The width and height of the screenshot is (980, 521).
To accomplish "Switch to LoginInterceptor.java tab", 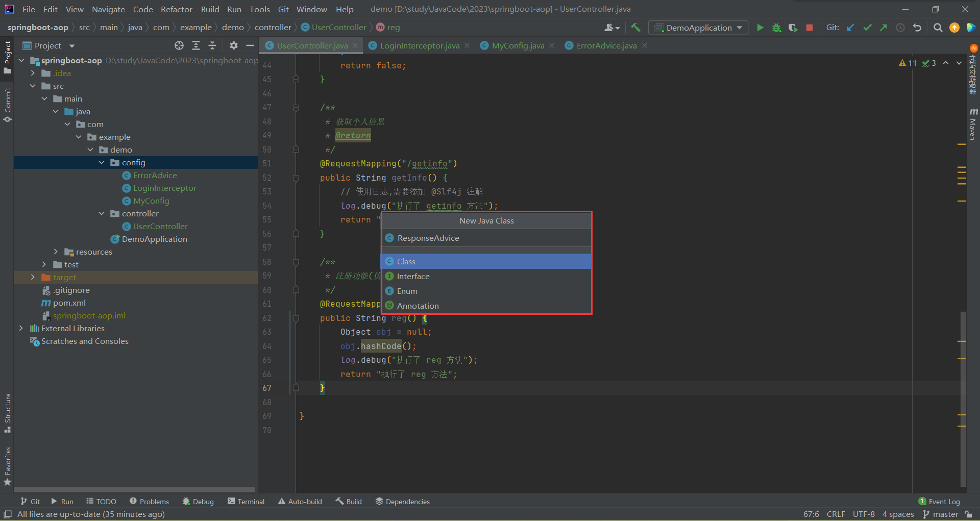I will (419, 45).
